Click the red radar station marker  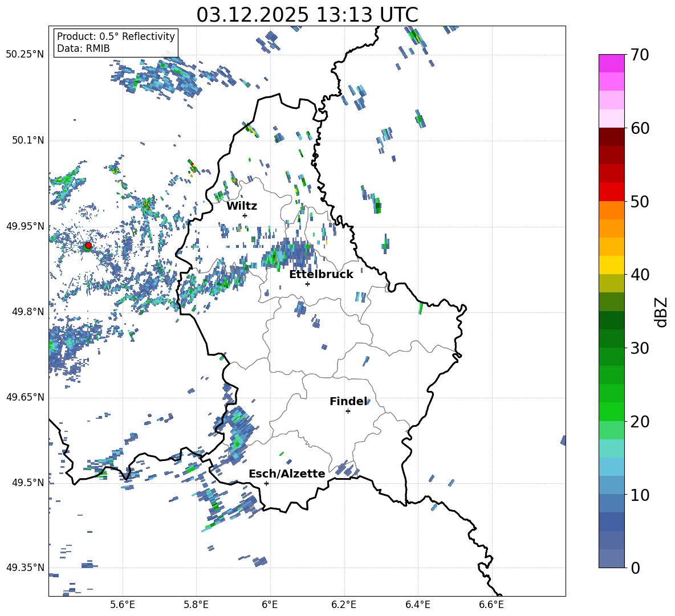coord(88,245)
